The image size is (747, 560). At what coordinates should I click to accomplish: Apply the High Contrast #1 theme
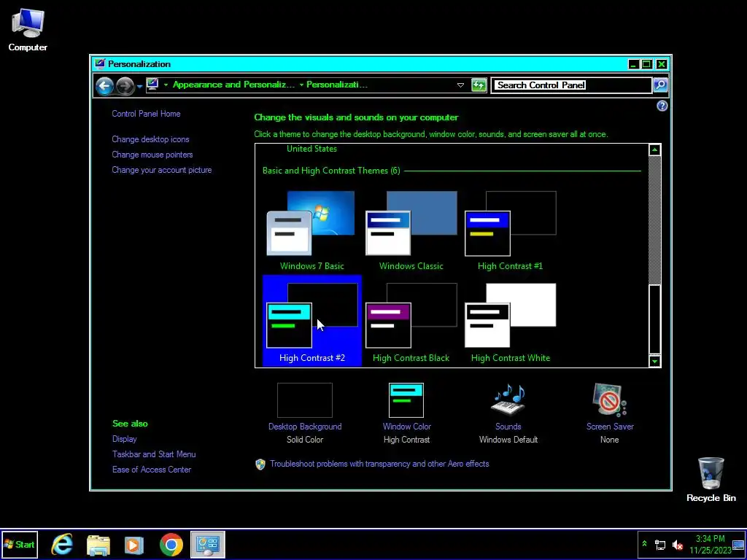(x=510, y=230)
